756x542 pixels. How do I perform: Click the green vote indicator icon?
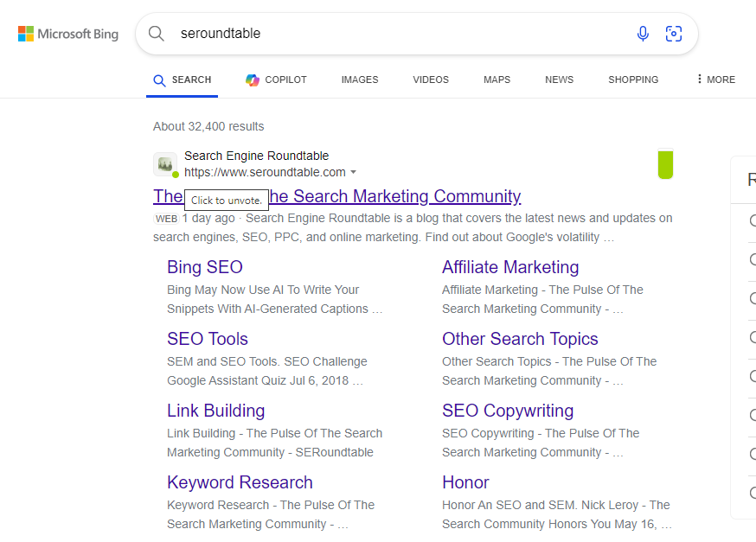[x=664, y=164]
